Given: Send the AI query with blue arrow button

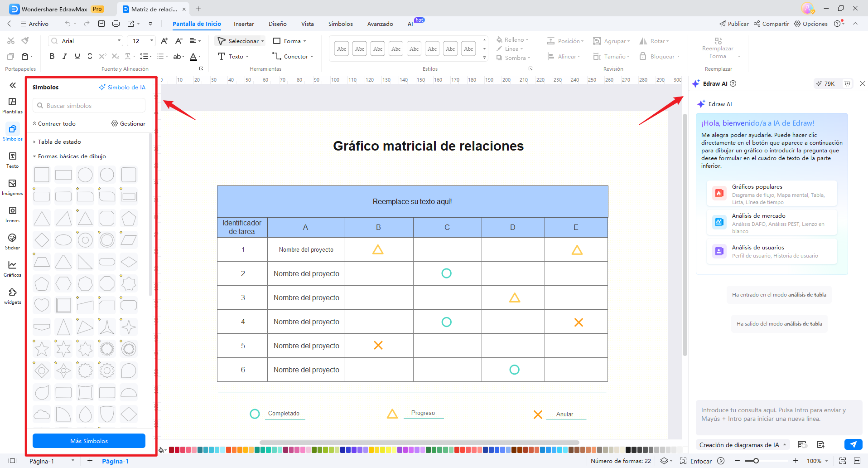Looking at the screenshot, I should click(x=854, y=444).
